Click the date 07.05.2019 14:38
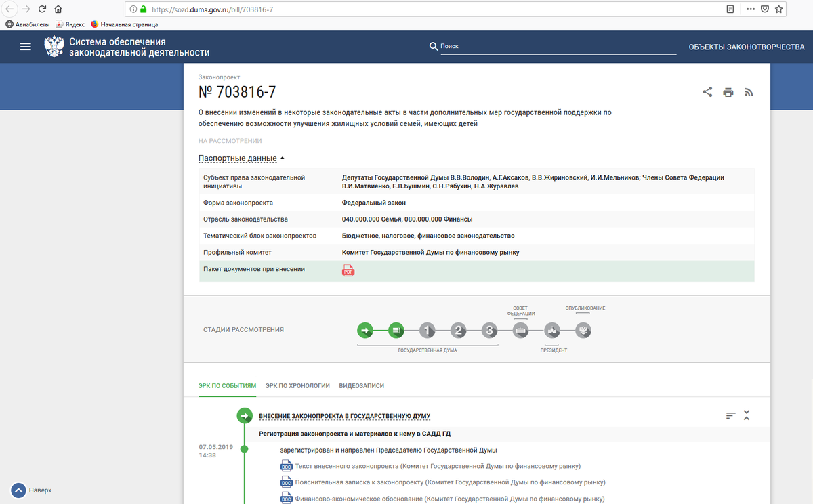This screenshot has height=504, width=813. [x=215, y=451]
